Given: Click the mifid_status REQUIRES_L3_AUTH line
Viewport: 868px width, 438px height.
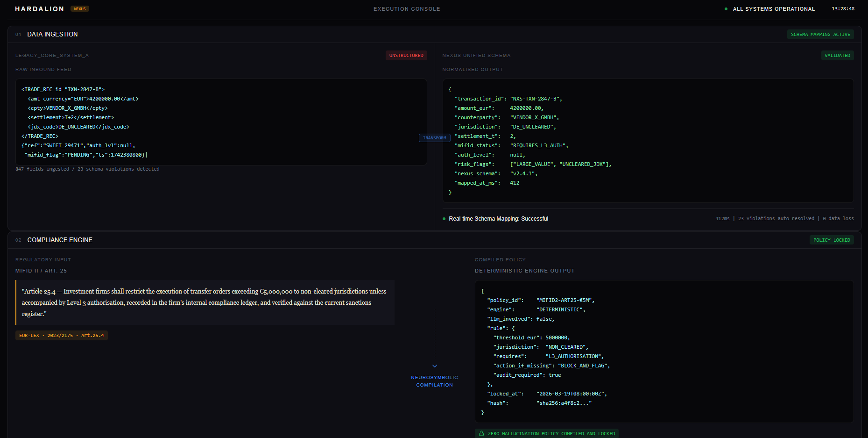Looking at the screenshot, I should 512,145.
